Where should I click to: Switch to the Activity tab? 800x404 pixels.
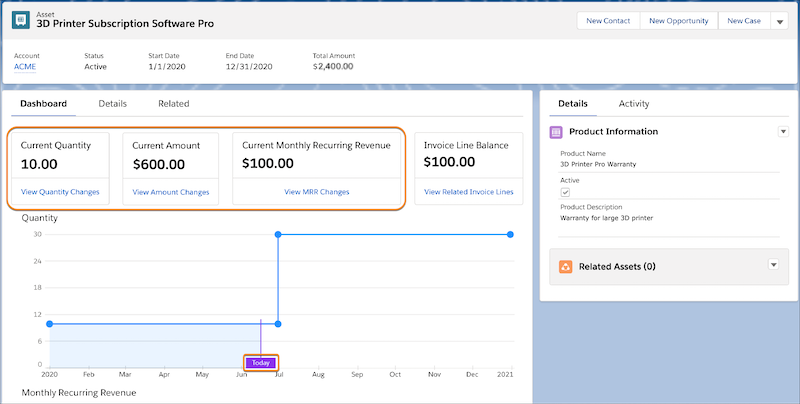634,104
